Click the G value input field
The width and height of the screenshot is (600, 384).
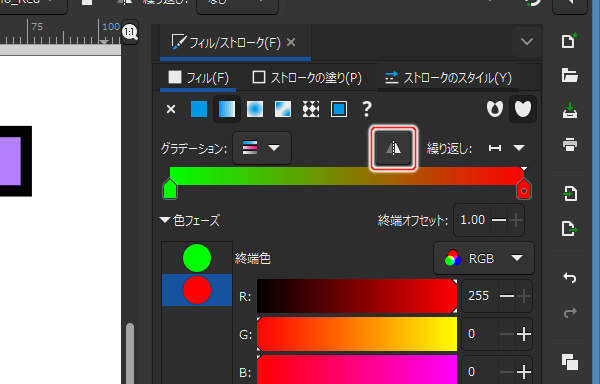point(479,334)
